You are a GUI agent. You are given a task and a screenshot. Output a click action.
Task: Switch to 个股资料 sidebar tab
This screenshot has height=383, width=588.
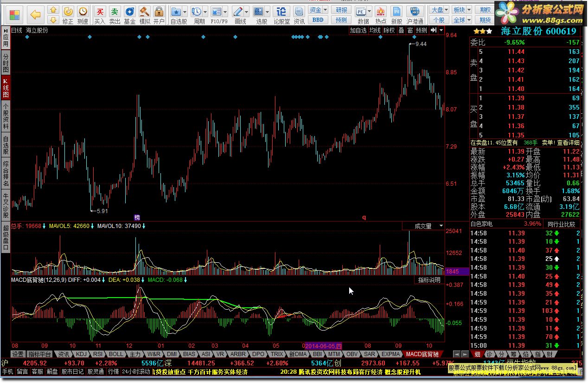coord(6,116)
